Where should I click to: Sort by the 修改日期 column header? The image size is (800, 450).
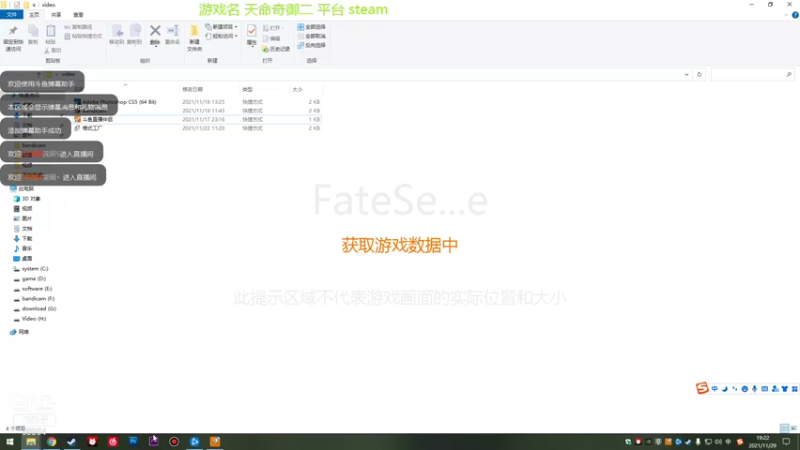pyautogui.click(x=192, y=89)
